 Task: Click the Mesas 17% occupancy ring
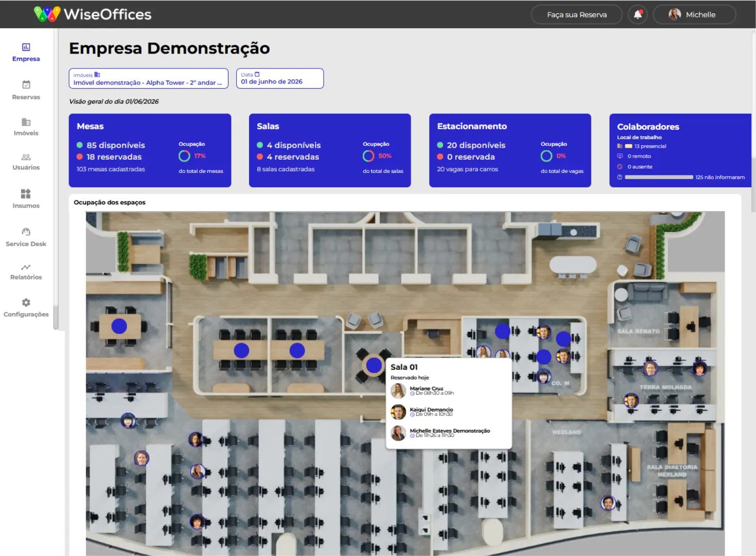coord(184,155)
